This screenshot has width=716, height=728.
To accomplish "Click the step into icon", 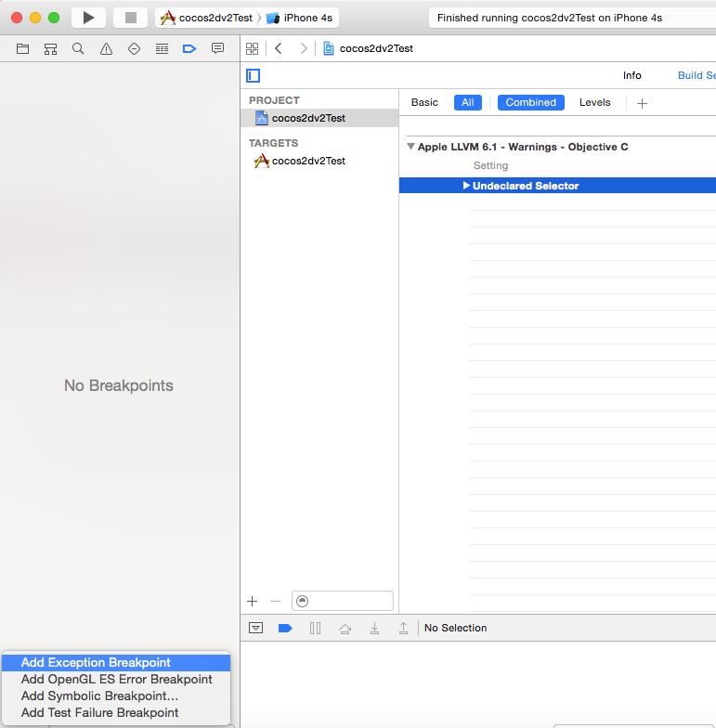I will coord(374,628).
